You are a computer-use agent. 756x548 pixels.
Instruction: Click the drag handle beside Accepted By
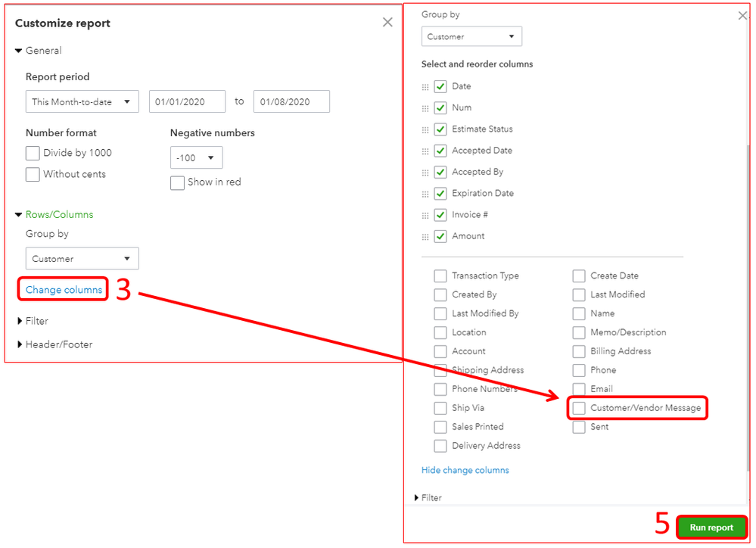425,172
